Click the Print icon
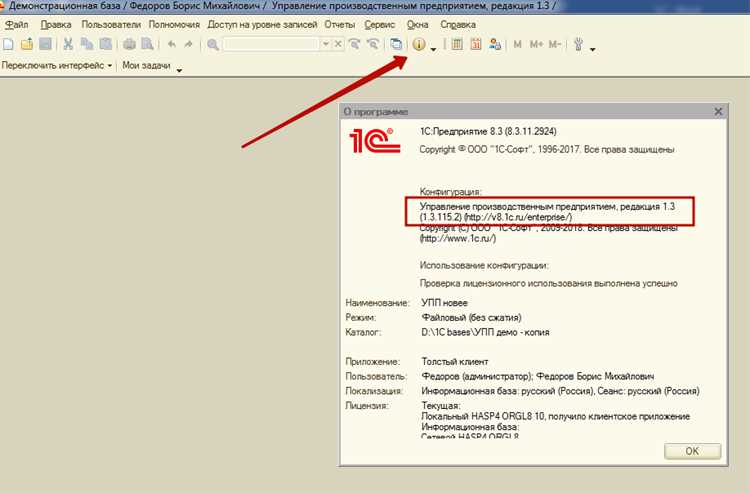The height and width of the screenshot is (493, 750). click(x=129, y=44)
